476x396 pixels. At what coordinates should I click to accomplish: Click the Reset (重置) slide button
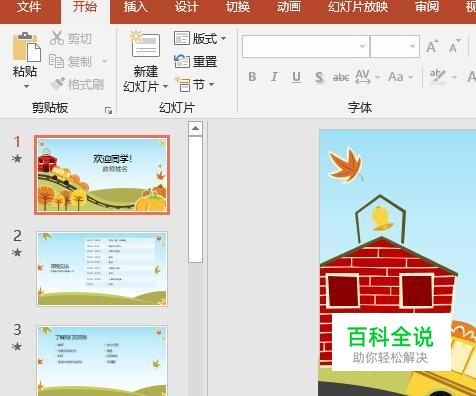pos(196,61)
